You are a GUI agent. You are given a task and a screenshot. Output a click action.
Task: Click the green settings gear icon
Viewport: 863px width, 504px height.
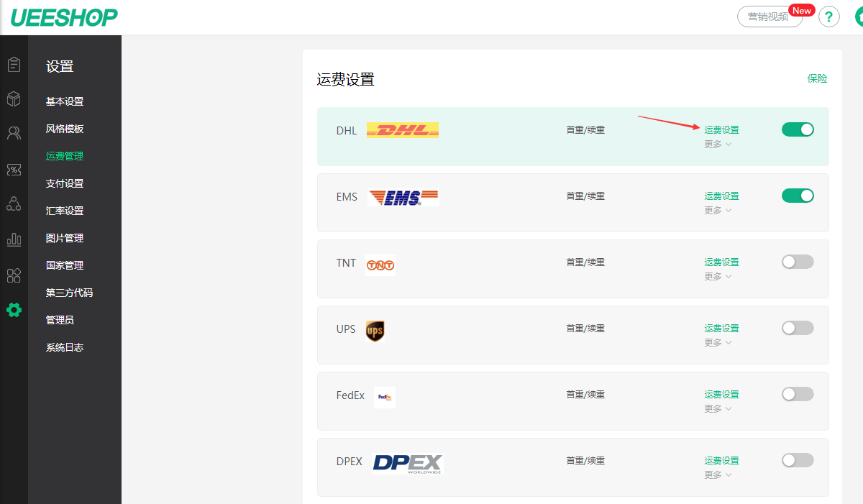pos(14,311)
